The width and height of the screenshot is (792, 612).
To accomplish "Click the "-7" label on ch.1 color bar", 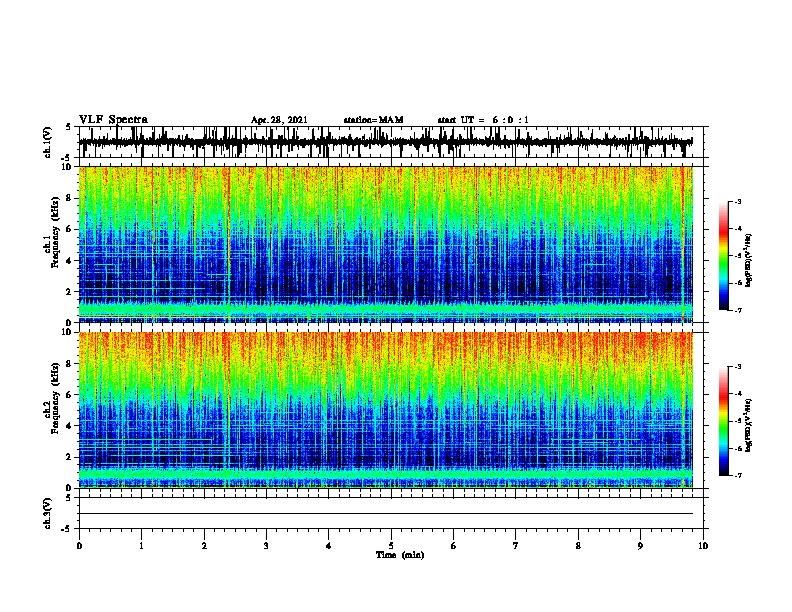I will (x=738, y=310).
